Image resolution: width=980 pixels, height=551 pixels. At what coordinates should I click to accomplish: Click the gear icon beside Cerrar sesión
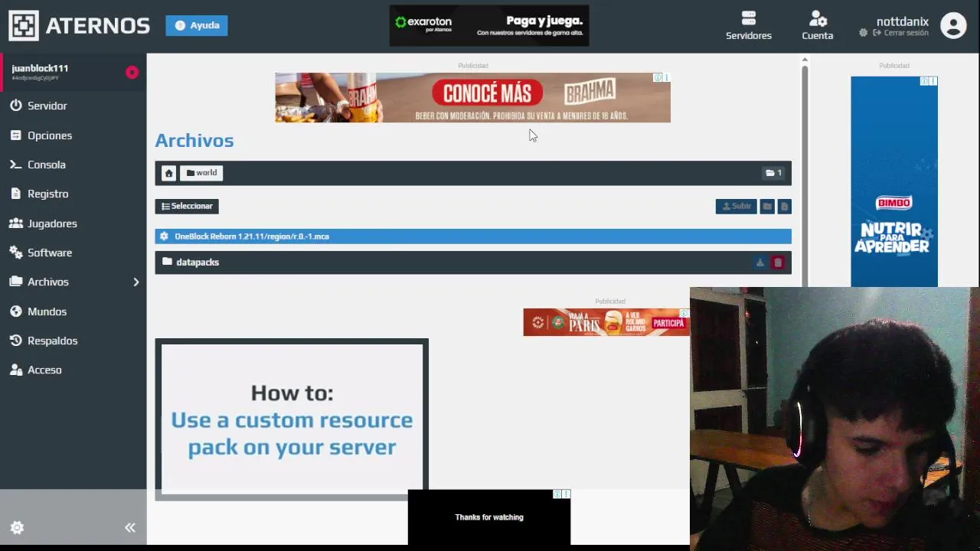[x=864, y=33]
